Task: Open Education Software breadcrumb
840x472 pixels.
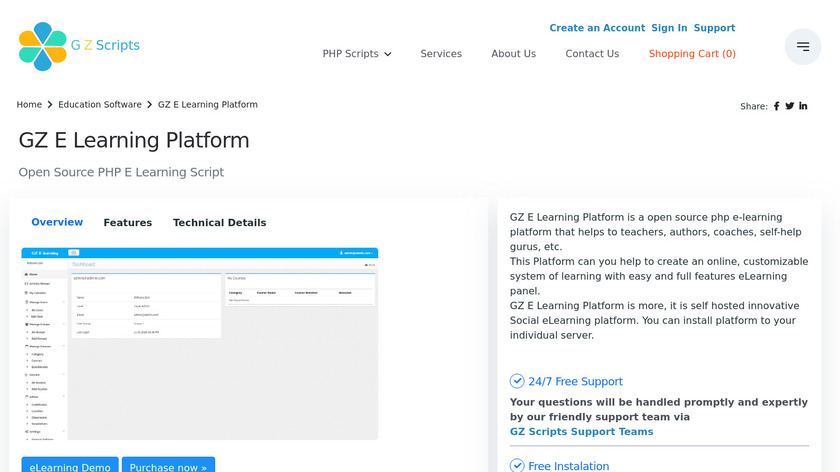Action: [x=100, y=104]
